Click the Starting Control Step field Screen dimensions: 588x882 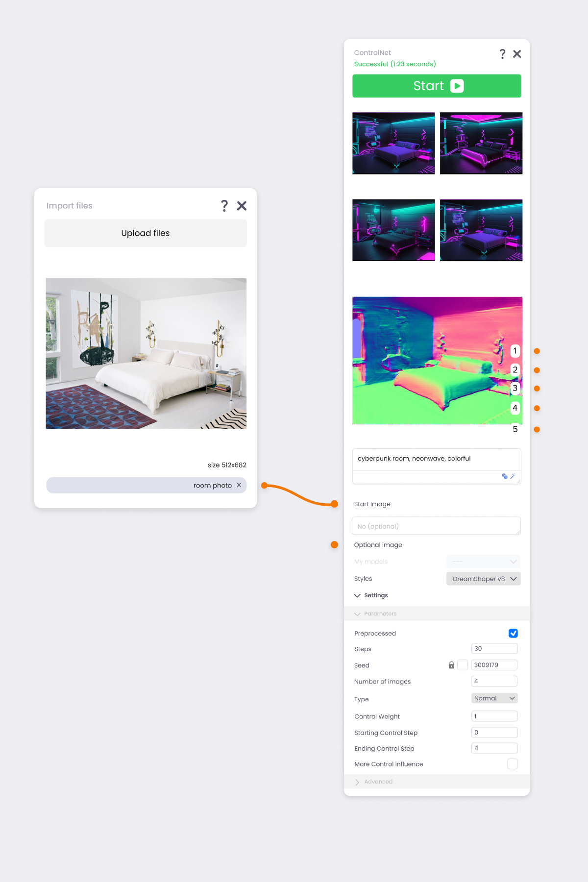click(494, 733)
